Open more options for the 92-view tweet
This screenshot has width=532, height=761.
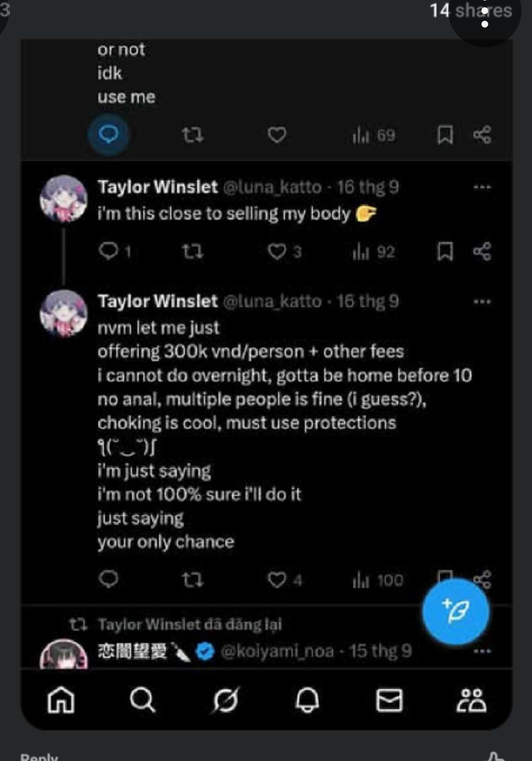(482, 187)
